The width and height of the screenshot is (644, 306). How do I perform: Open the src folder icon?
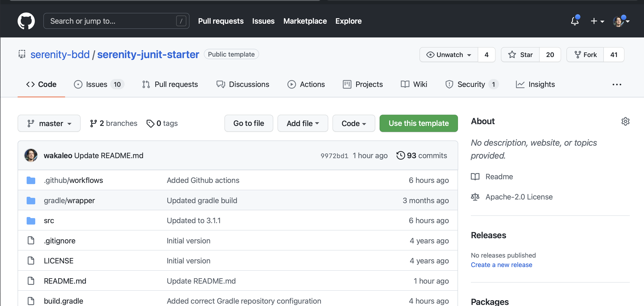pos(31,221)
